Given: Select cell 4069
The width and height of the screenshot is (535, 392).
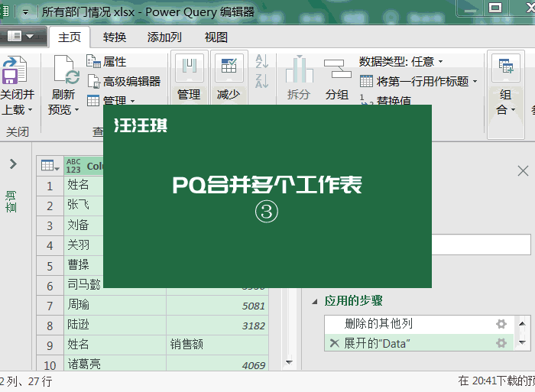Looking at the screenshot, I should point(217,364).
